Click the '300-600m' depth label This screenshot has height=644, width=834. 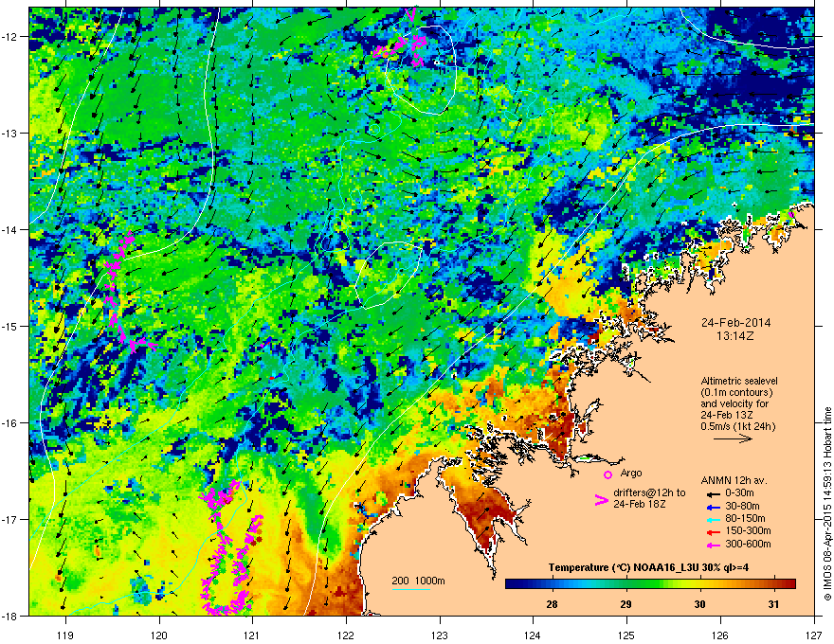(748, 545)
